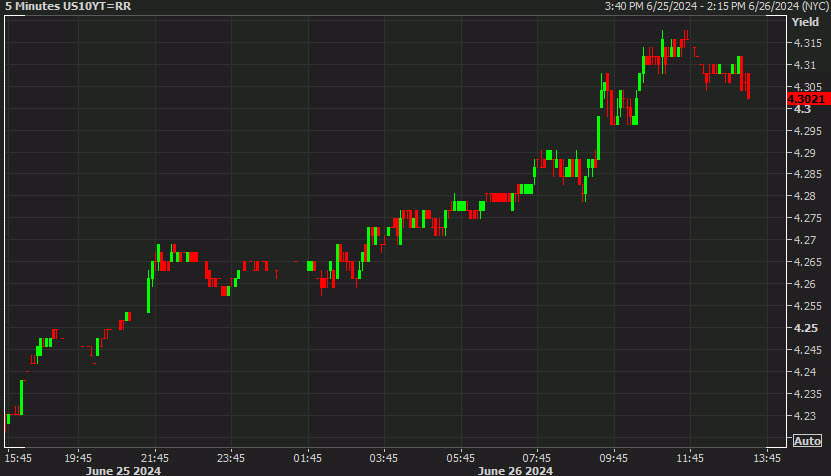This screenshot has width=831, height=476.
Task: Click the 09:45 time axis label
Action: click(x=614, y=458)
